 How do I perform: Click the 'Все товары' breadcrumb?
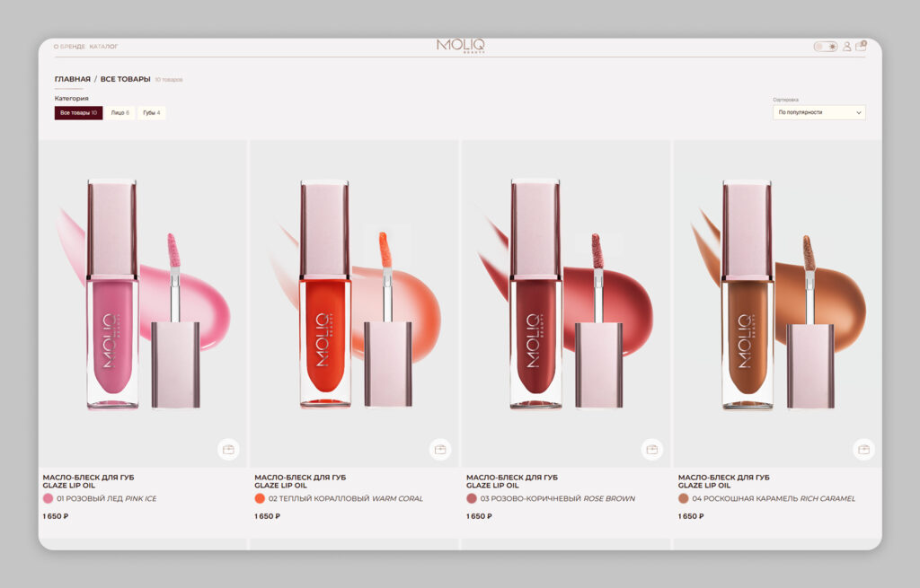click(126, 79)
